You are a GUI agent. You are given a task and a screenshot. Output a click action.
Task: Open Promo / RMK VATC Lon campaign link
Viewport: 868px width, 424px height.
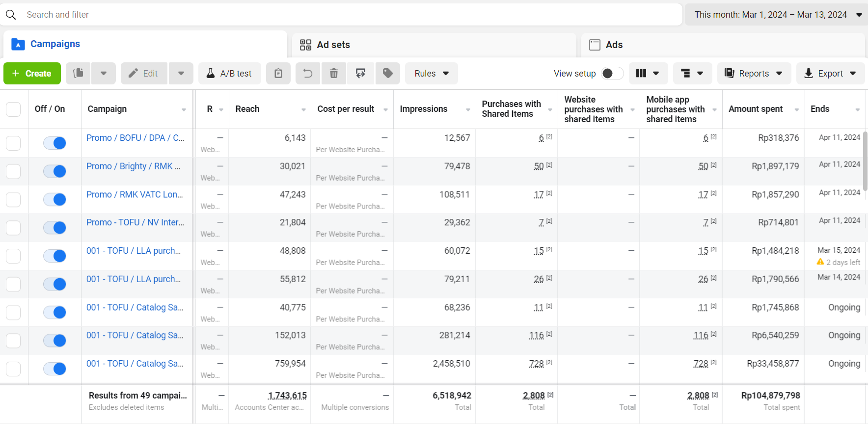pyautogui.click(x=135, y=194)
